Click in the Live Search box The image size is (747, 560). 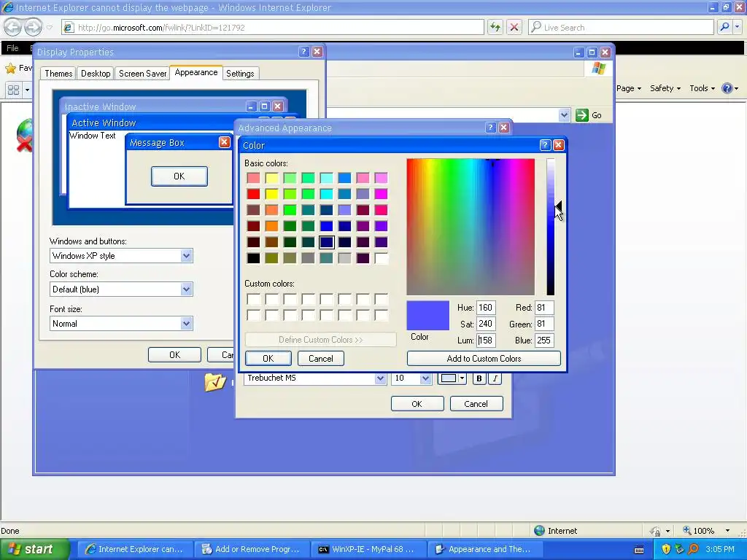pos(622,27)
